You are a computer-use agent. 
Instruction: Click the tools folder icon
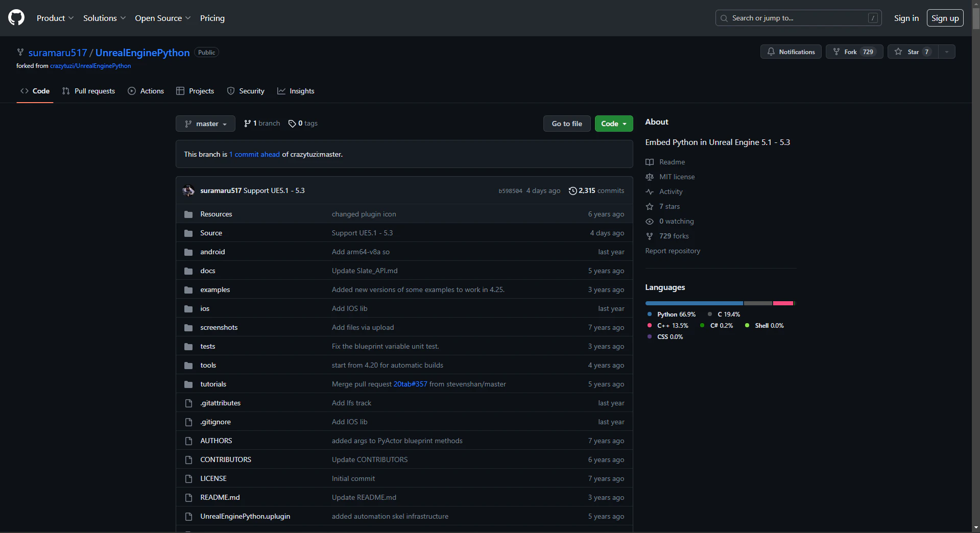[188, 366]
